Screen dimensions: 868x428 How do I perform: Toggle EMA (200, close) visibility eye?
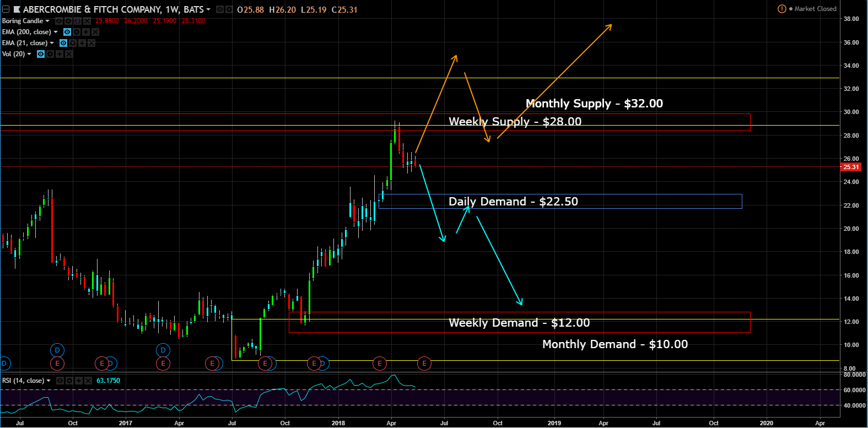pyautogui.click(x=67, y=32)
